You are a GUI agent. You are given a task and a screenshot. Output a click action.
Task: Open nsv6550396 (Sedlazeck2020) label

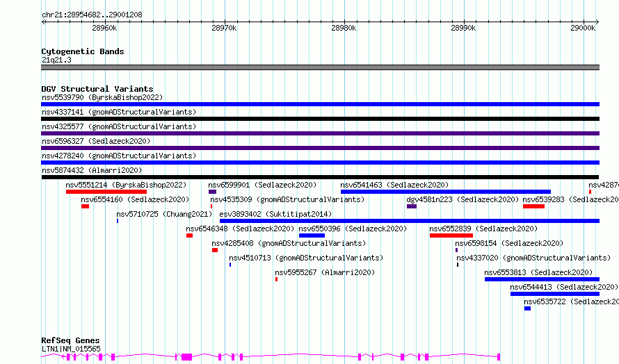click(x=353, y=229)
